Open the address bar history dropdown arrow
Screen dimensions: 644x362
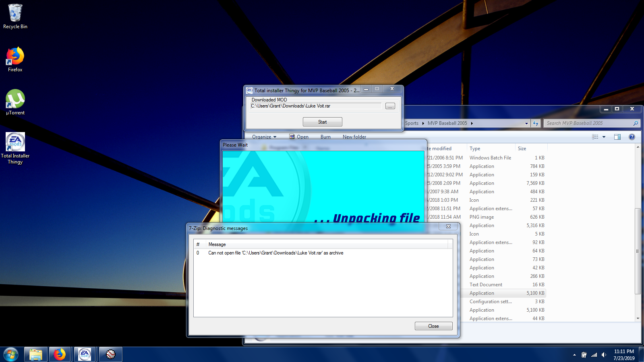(526, 123)
